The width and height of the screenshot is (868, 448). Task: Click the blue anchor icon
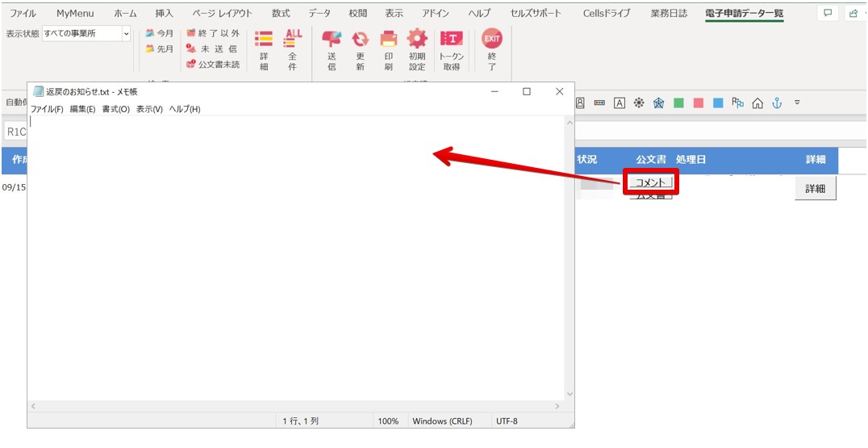pyautogui.click(x=777, y=103)
